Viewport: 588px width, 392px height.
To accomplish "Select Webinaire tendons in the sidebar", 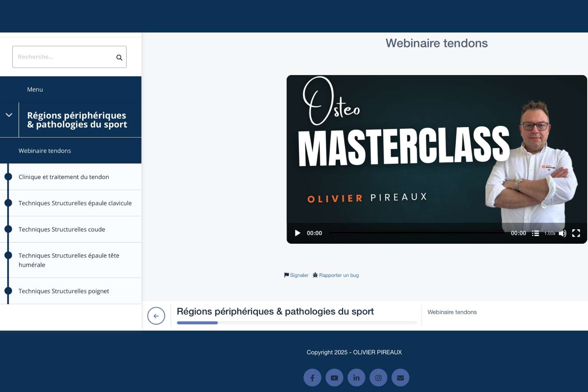I will [45, 151].
